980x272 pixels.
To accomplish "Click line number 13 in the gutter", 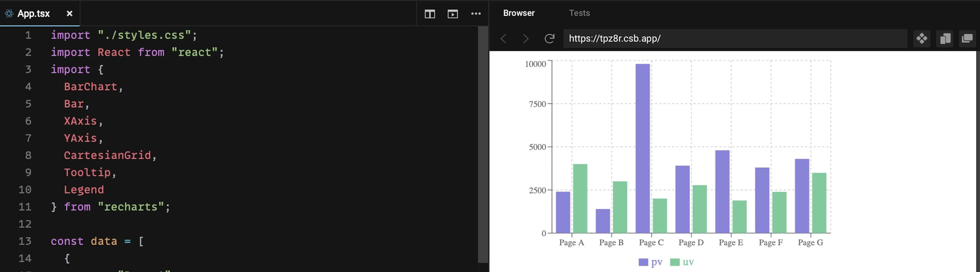I will click(x=25, y=241).
